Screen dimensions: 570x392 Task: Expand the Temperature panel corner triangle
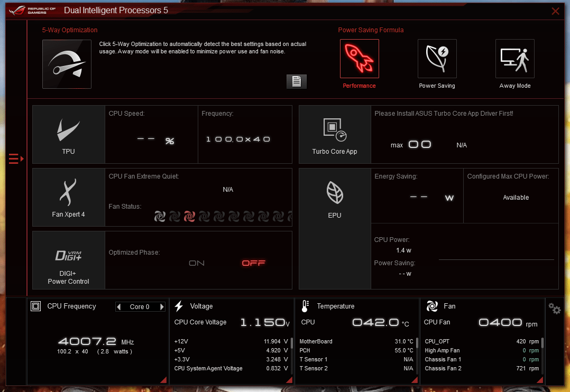(x=415, y=380)
